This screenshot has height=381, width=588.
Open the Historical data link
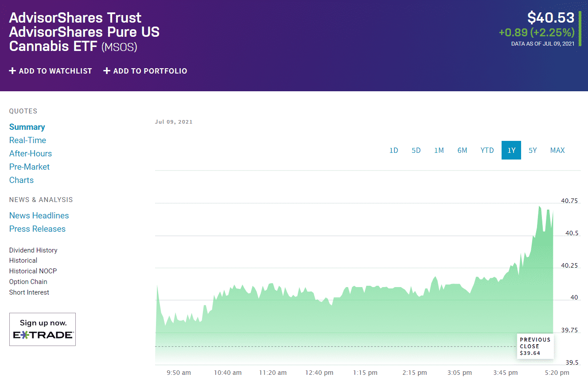click(23, 260)
